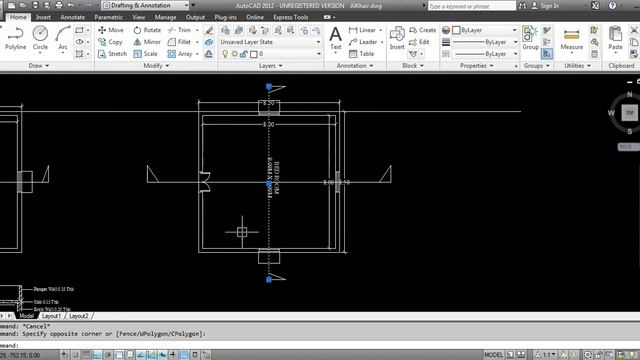Expand the Properties panel
This screenshot has height=360, width=640.
pos(477,66)
